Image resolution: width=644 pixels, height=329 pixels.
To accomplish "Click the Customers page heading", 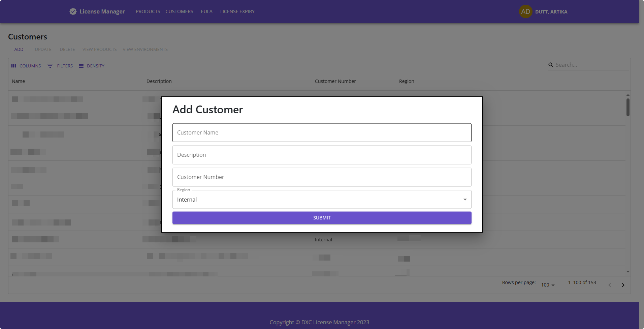I will click(28, 37).
